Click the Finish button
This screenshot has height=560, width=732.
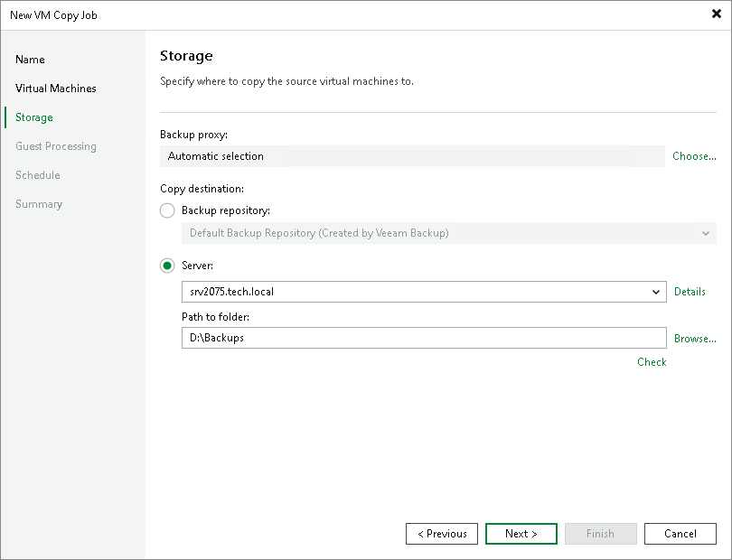600,534
